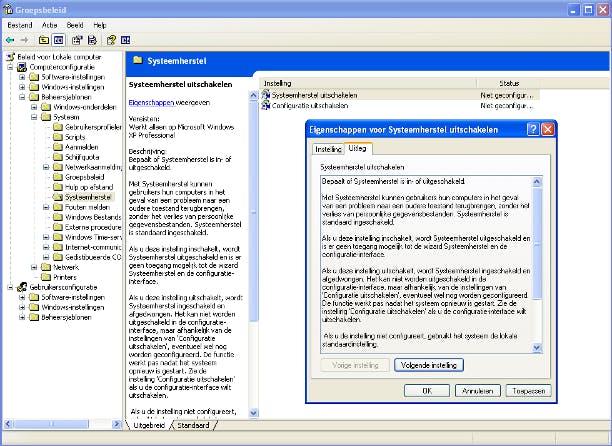
Task: Click the Computerconfiguratie computer icon
Action: click(x=22, y=67)
